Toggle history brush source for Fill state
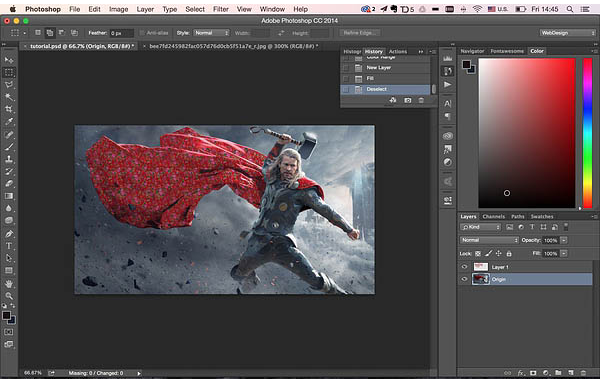This screenshot has width=601, height=379. [x=346, y=79]
